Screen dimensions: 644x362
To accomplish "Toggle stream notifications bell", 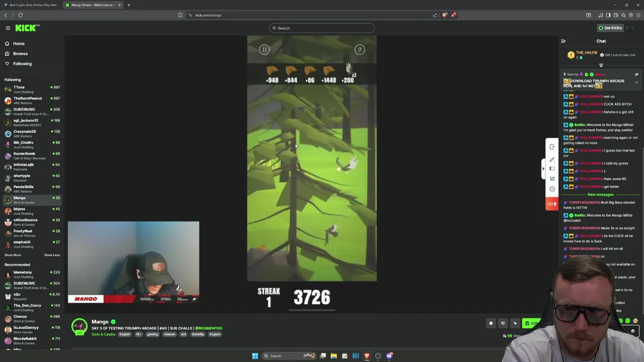I will pos(491,323).
